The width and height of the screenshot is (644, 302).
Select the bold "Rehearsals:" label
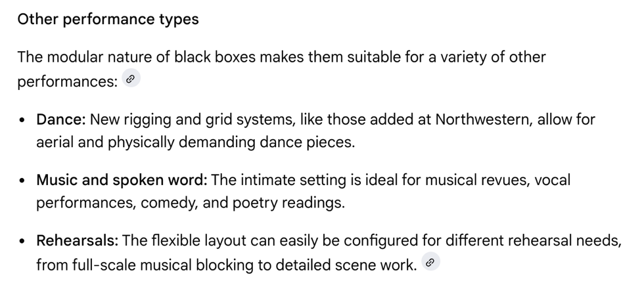point(77,240)
